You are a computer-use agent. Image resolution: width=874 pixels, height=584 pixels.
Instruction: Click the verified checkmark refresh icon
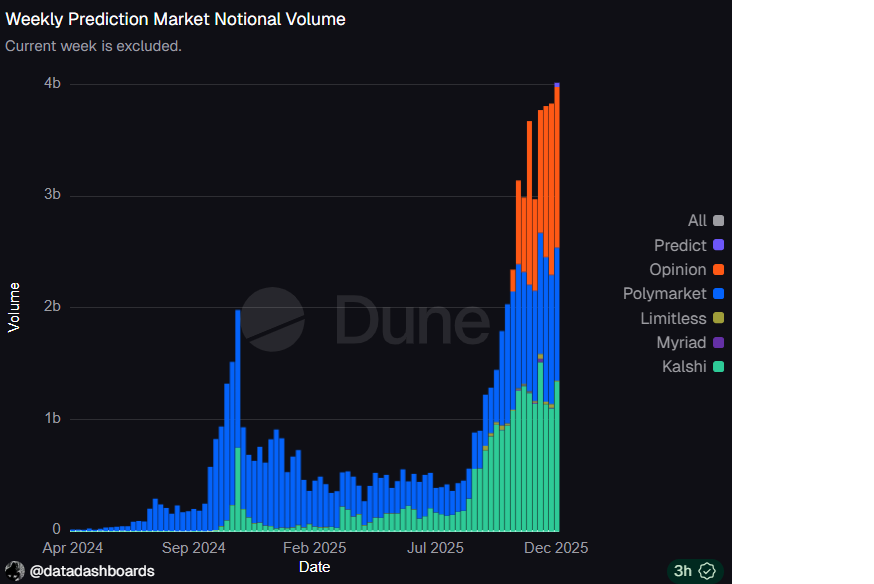(707, 571)
